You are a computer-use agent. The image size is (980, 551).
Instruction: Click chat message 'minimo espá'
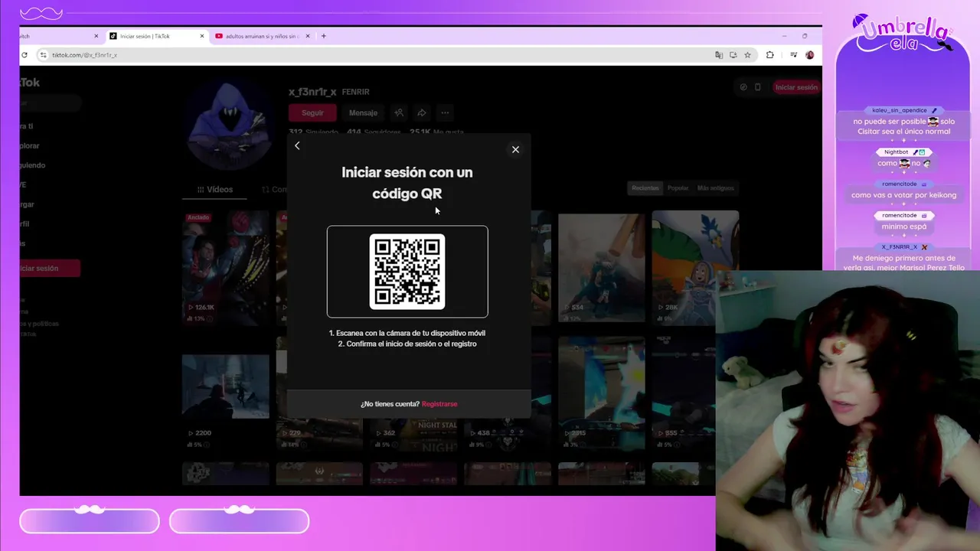903,227
